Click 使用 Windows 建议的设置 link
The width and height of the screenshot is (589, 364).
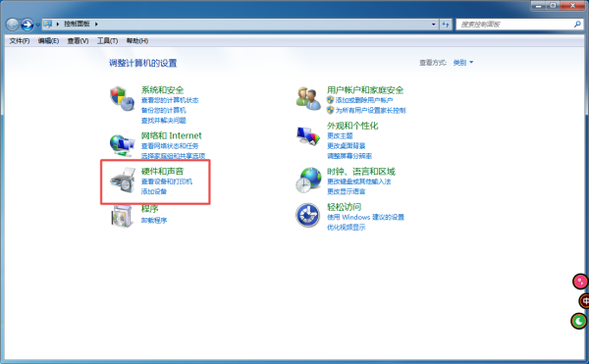[x=365, y=217]
